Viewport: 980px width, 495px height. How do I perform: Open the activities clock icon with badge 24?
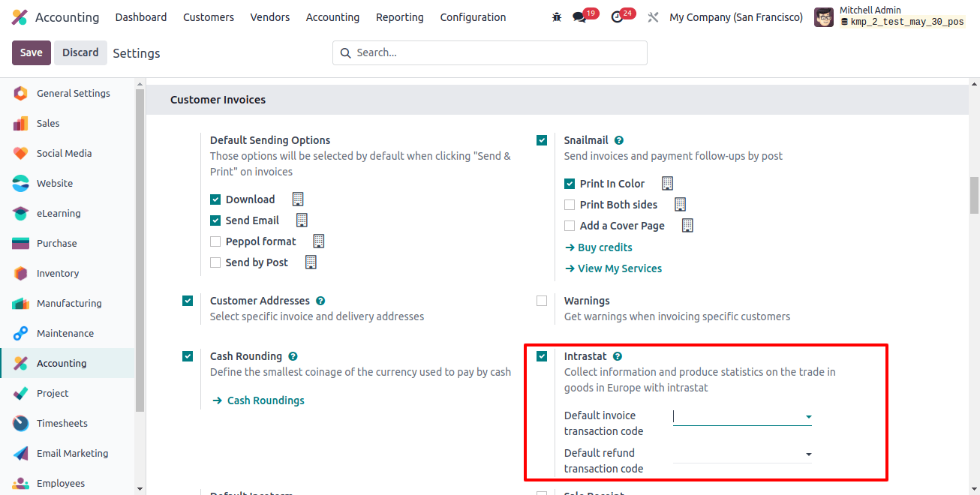[617, 17]
